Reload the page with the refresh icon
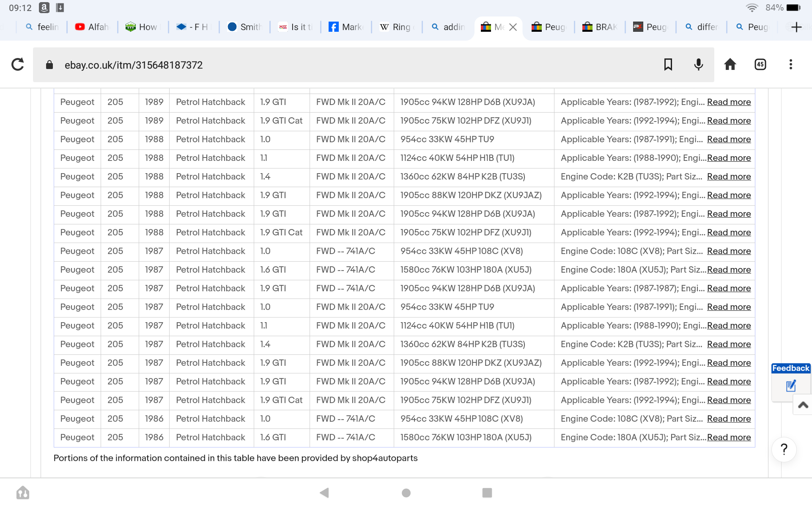The height and width of the screenshot is (508, 812). [18, 64]
